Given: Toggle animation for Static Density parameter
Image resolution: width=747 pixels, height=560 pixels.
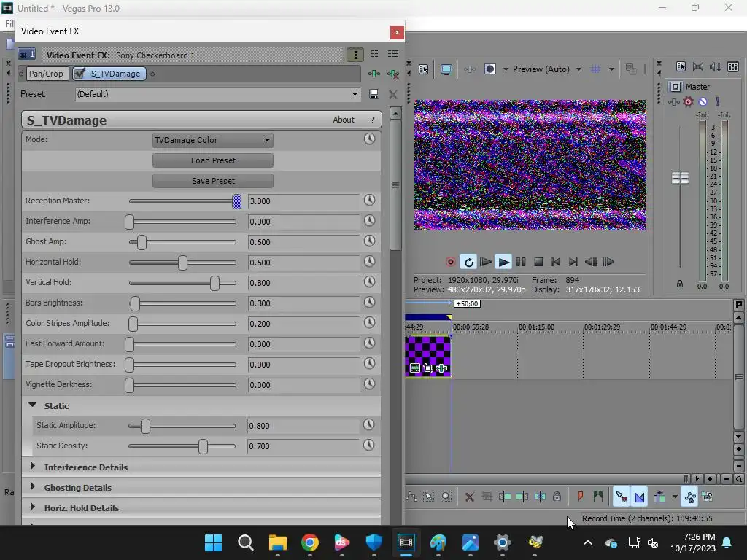Looking at the screenshot, I should point(368,446).
